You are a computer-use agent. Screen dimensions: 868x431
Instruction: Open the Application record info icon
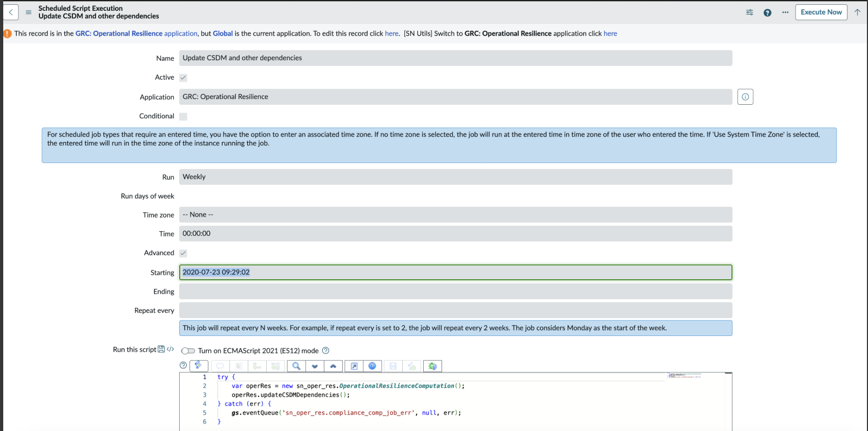tap(745, 97)
